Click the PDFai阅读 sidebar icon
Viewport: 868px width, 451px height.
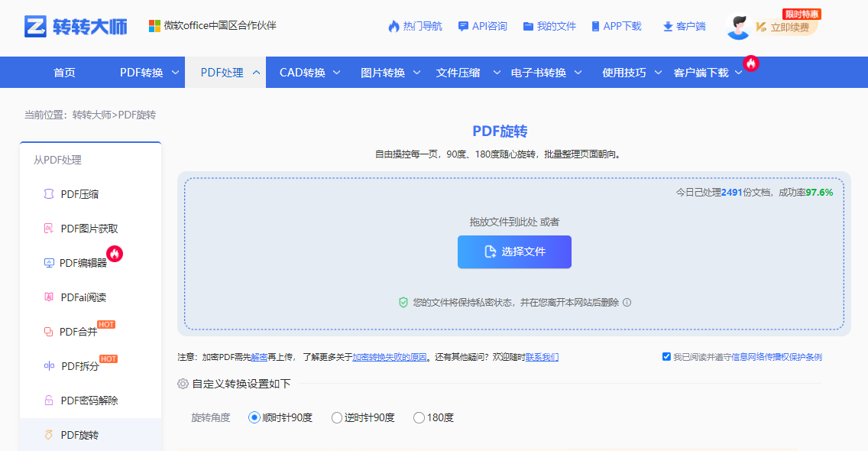pyautogui.click(x=49, y=297)
